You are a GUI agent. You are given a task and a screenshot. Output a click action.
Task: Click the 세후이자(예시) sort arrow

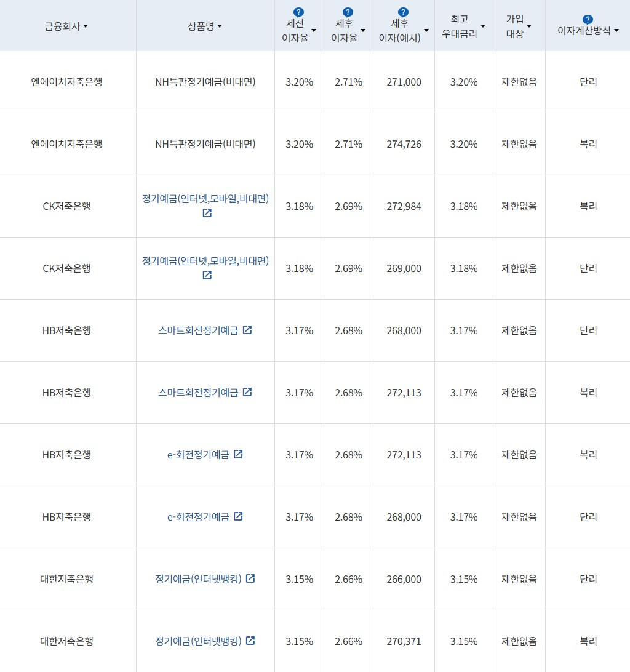tap(425, 30)
